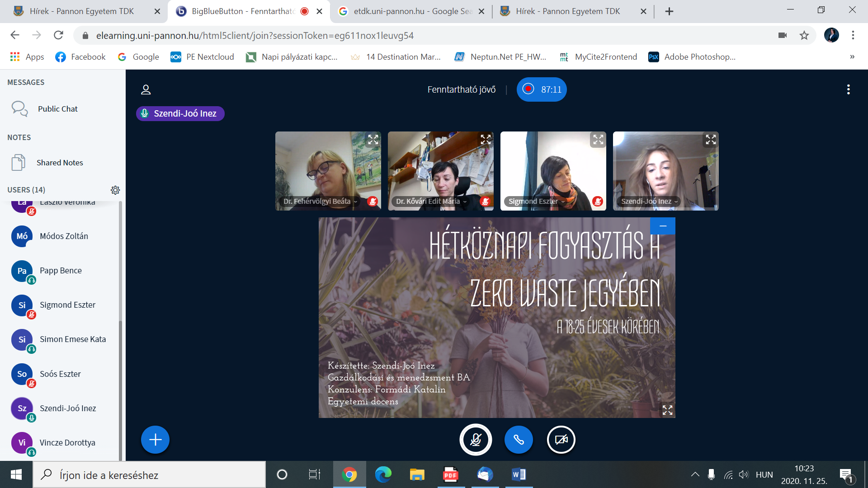Fullscreen Sigmond Eszter's webcam video

[598, 140]
